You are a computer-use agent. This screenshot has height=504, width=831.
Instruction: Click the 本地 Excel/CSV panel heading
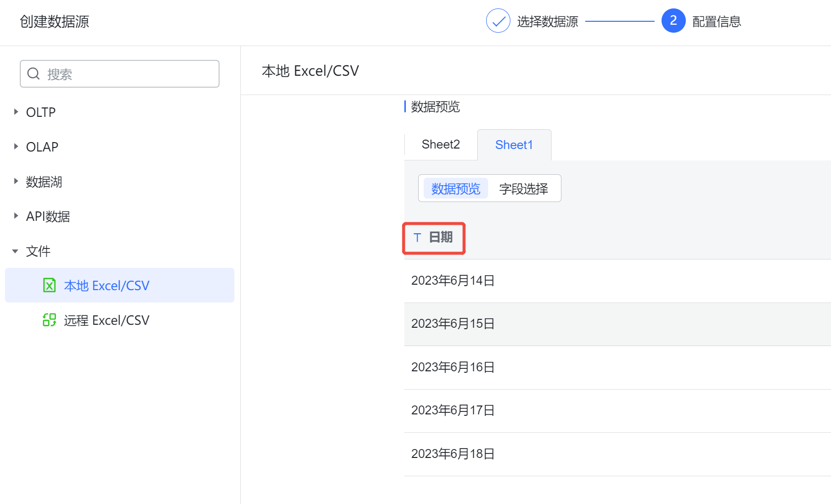click(310, 71)
